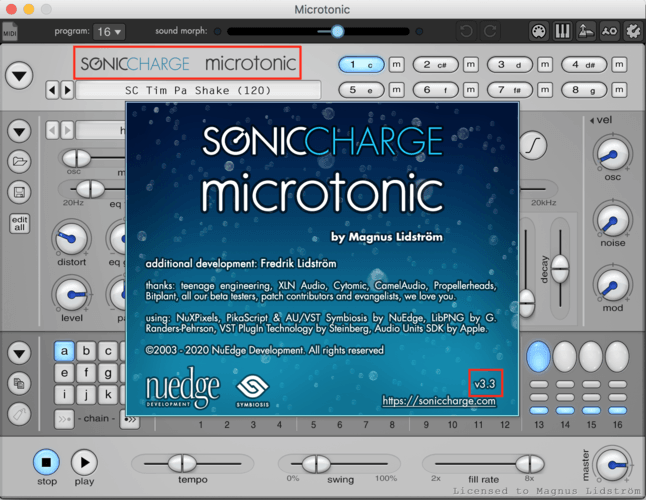Open the top-left preset menu arrow
Screen dimensions: 646x500
[x=19, y=76]
